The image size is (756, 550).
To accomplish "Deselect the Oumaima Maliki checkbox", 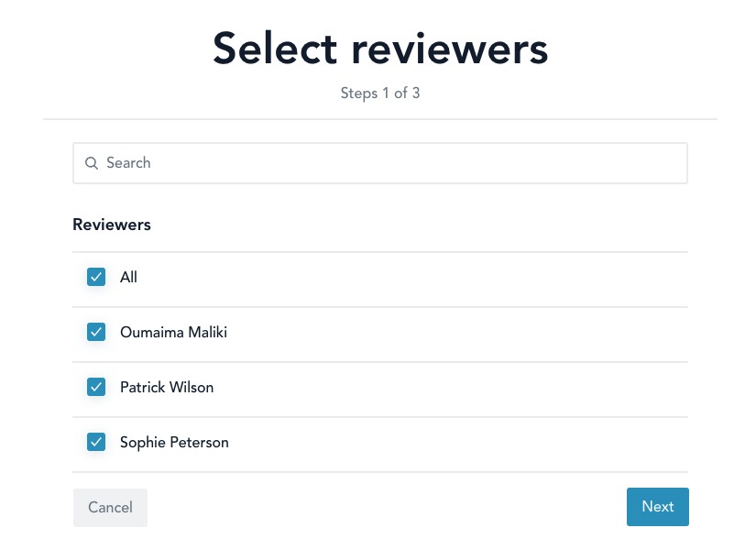I will click(96, 332).
